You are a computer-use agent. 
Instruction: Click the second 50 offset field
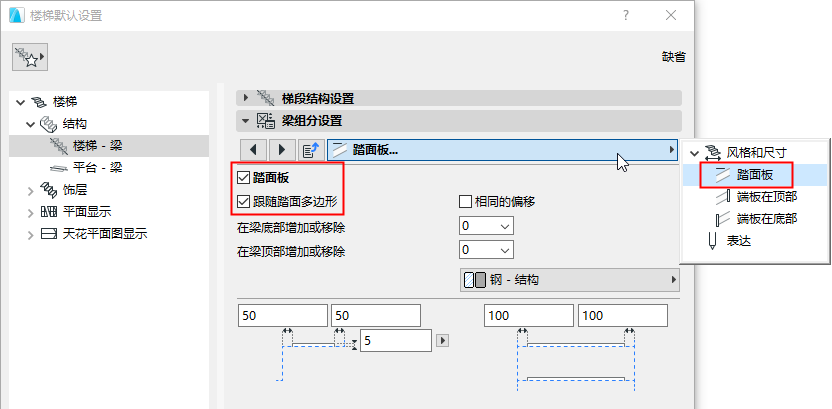376,316
